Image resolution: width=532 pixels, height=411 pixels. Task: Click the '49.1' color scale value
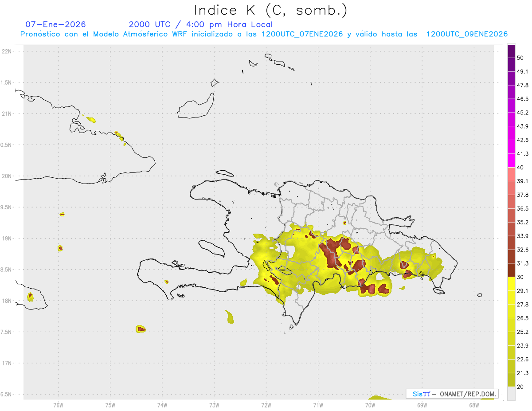point(523,71)
